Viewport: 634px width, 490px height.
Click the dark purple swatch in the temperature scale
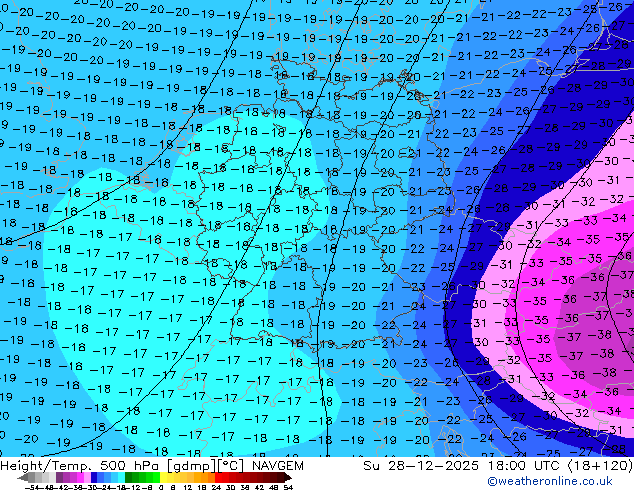coord(59,477)
